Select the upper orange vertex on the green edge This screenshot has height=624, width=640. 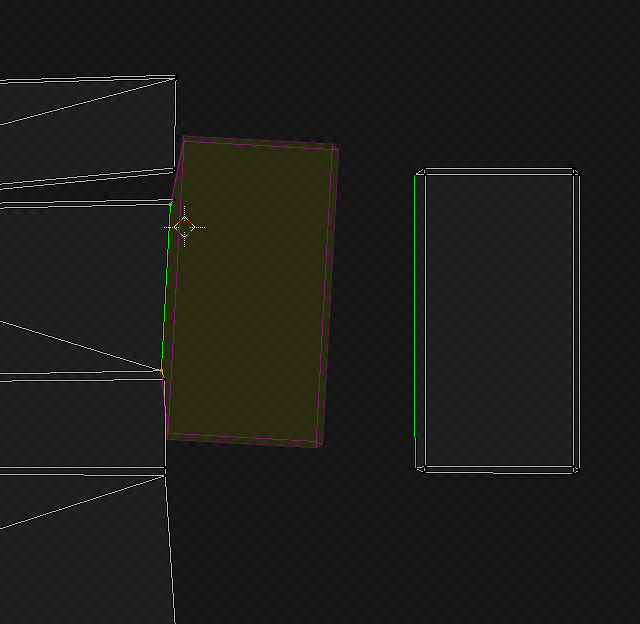(171, 204)
